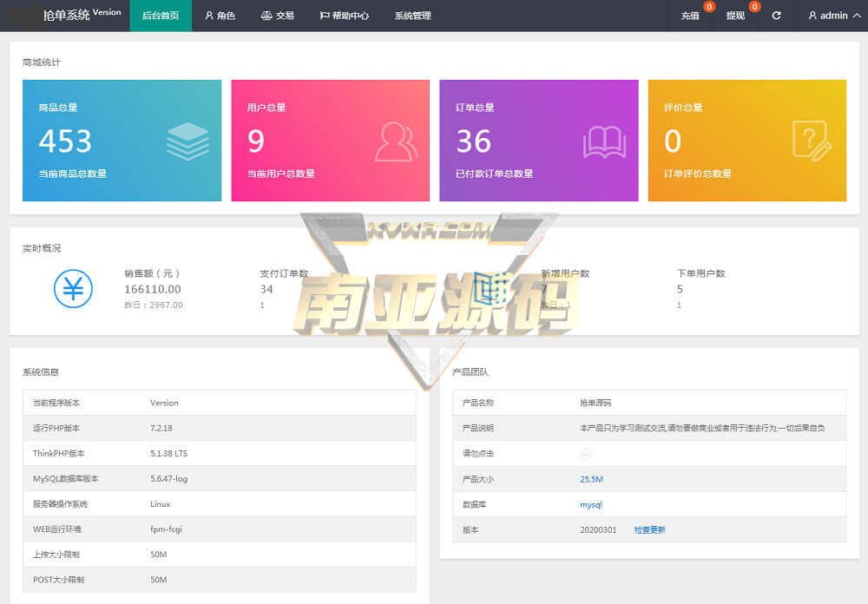
Task: Click the blue yen circle icon
Action: click(x=73, y=288)
